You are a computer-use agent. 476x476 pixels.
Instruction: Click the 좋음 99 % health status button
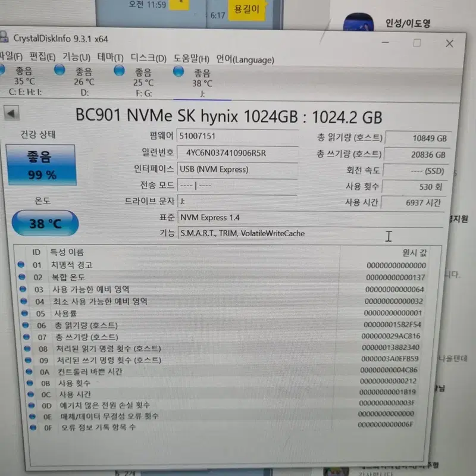[41, 165]
